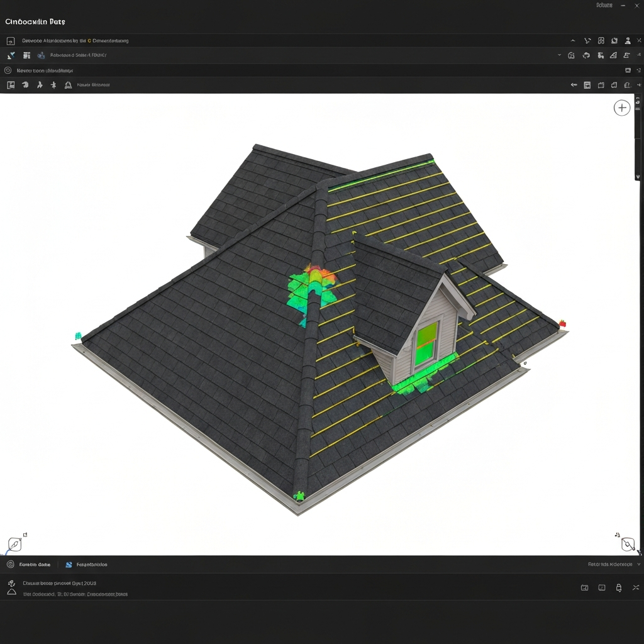Open the dropdown chevron left of the home icon
This screenshot has height=644, width=644.
point(560,55)
